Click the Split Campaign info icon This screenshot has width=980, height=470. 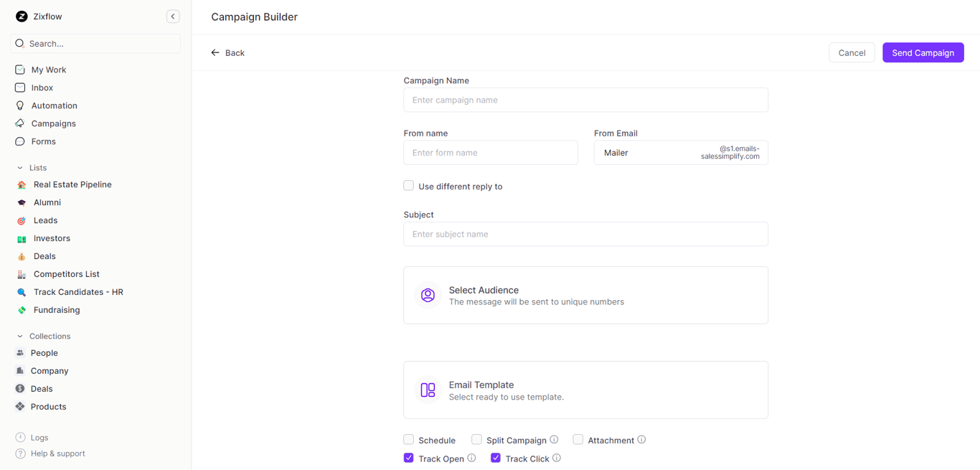(x=553, y=439)
